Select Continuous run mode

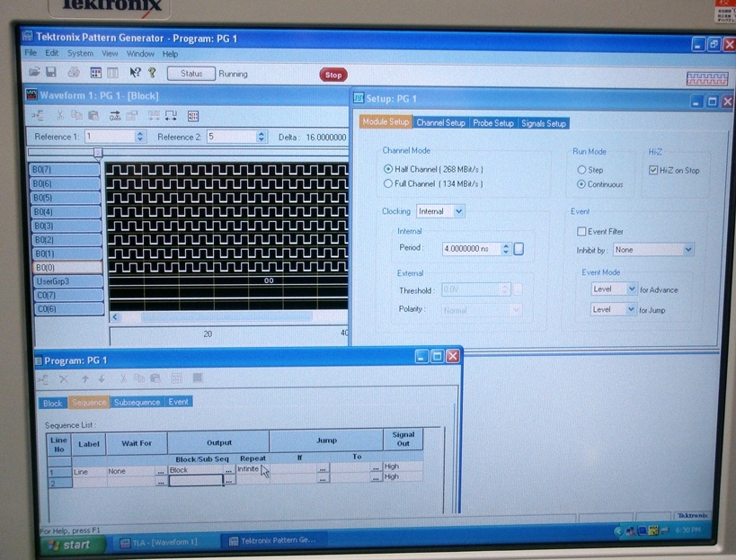[581, 184]
